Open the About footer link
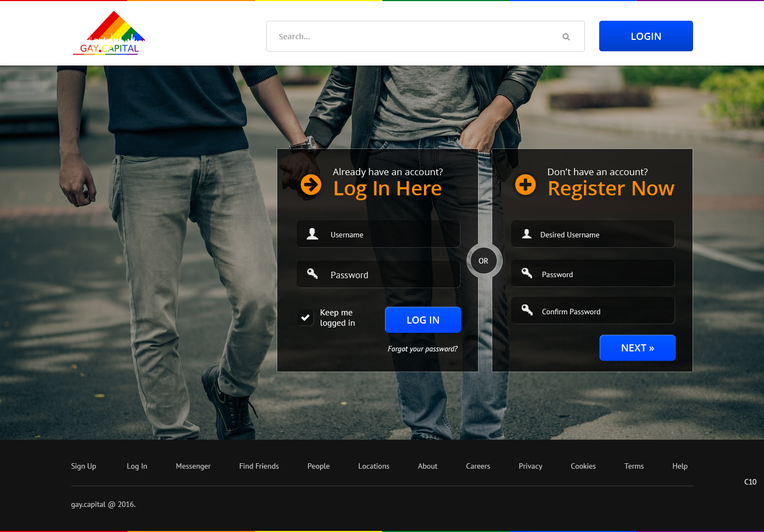 (428, 466)
